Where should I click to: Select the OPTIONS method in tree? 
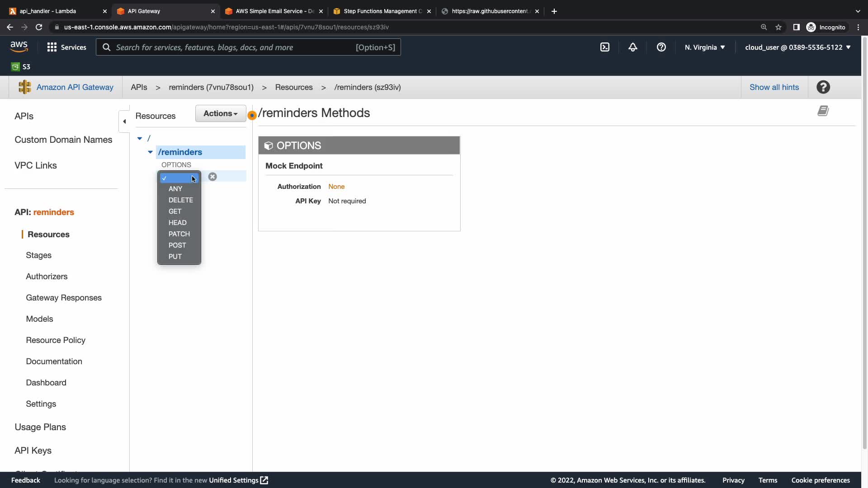point(176,165)
